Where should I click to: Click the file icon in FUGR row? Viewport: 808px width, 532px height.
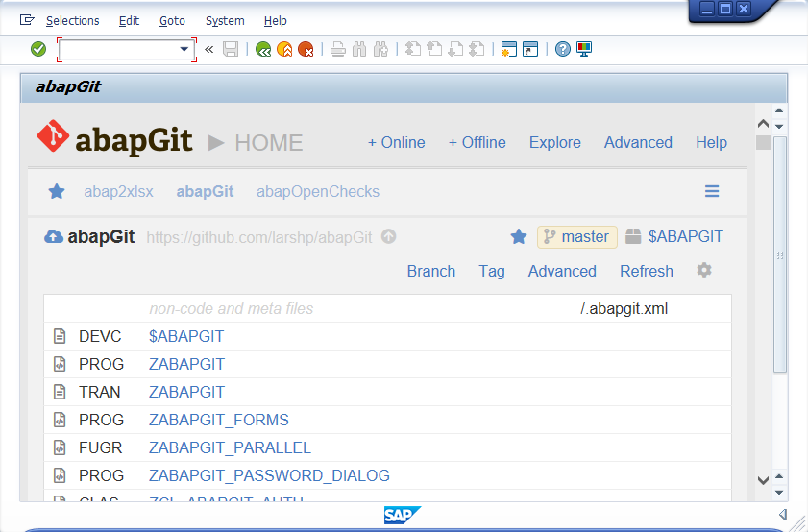tap(60, 447)
